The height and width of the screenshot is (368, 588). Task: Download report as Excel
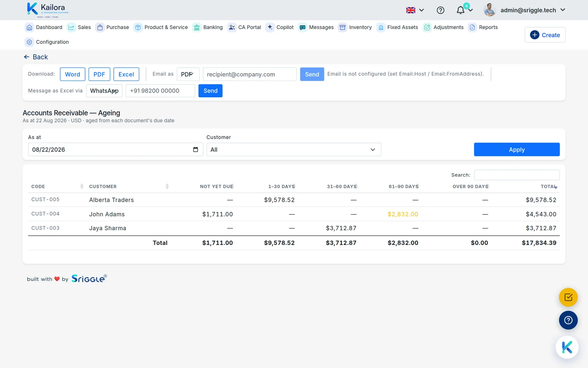(x=126, y=74)
